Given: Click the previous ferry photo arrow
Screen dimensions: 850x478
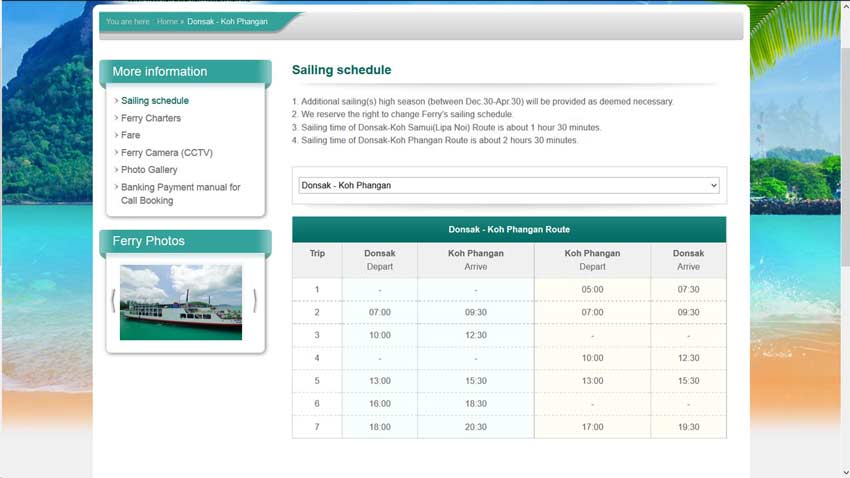Looking at the screenshot, I should coord(113,301).
